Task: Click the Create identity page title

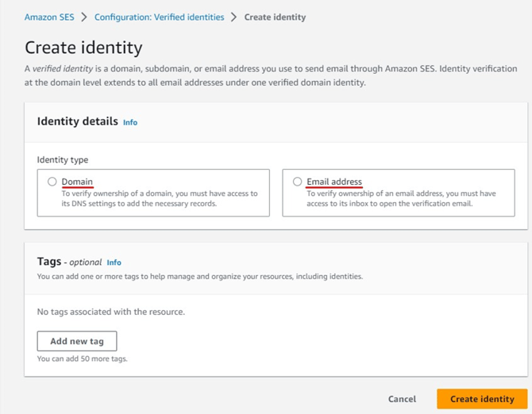Action: [83, 48]
